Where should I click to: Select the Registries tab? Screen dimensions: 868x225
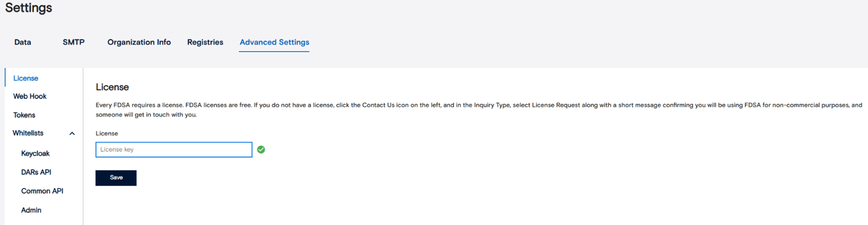(x=205, y=42)
